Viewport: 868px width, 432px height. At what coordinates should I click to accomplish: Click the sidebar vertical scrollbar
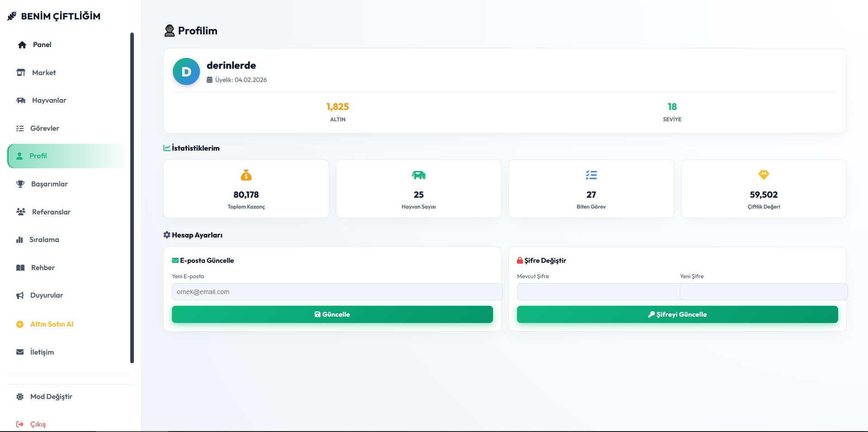pos(132,198)
